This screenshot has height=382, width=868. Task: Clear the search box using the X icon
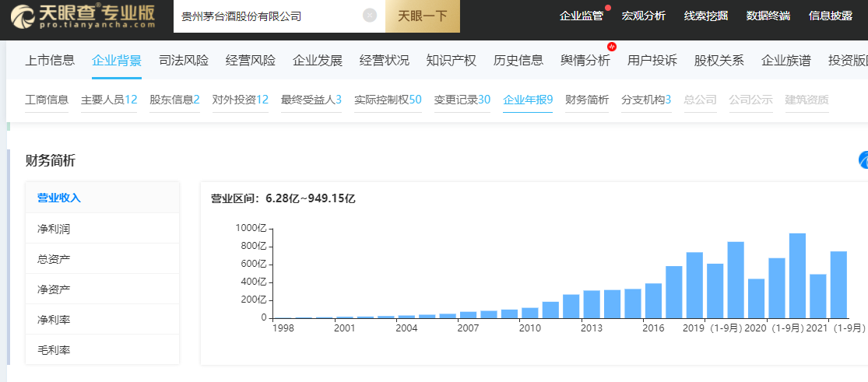[370, 16]
